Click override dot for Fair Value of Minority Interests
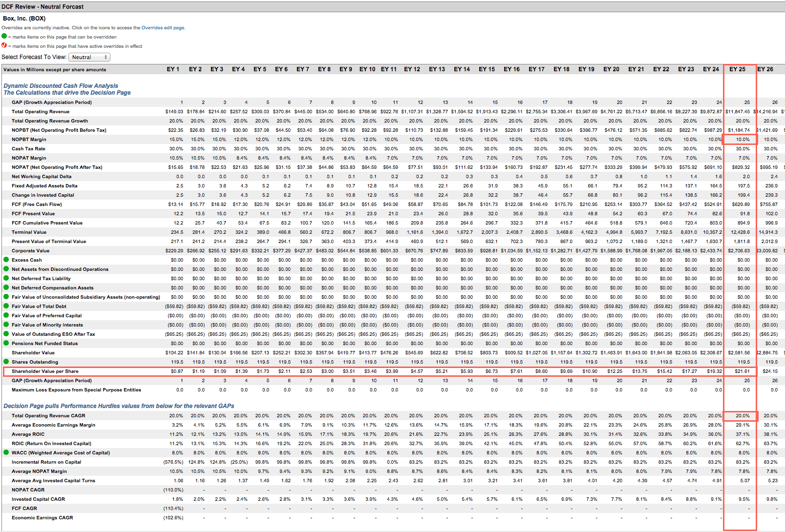785x532 pixels. coord(6,325)
